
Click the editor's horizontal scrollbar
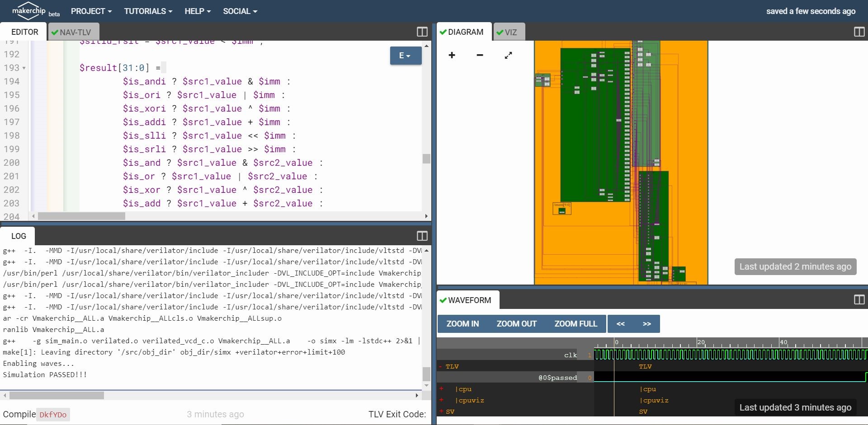[81, 216]
